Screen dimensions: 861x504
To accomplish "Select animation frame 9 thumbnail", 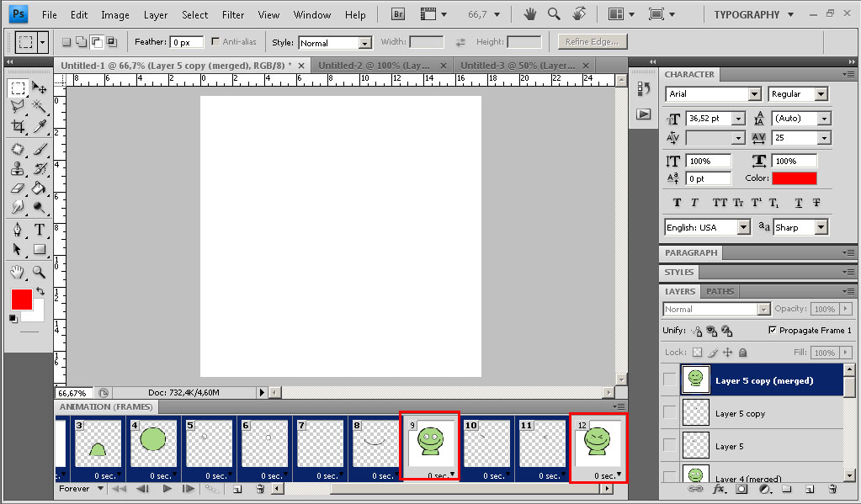I will click(429, 442).
